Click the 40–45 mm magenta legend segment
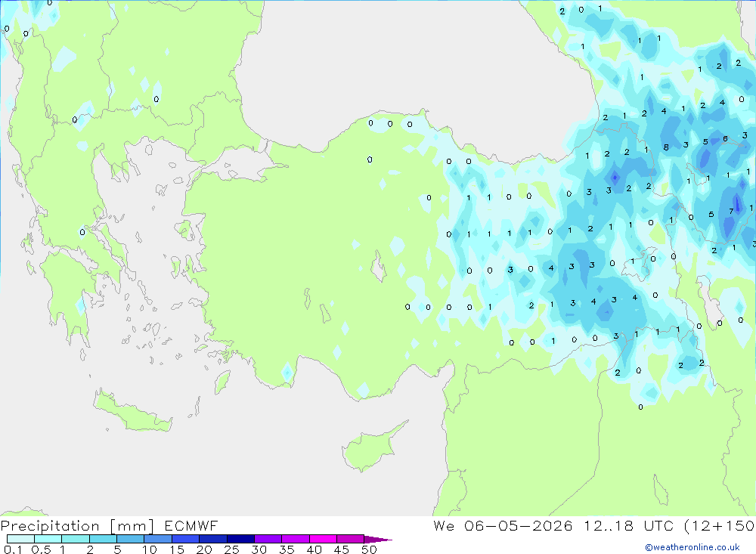 (x=323, y=539)
